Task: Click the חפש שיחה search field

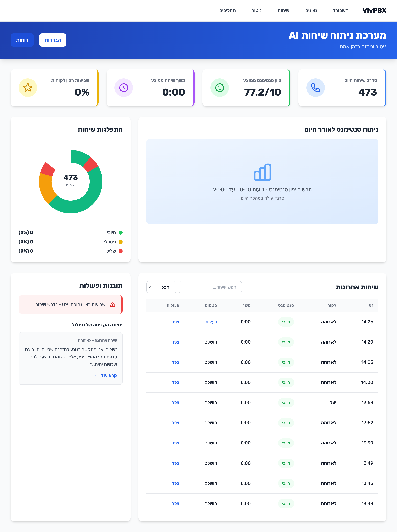Action: [210, 287]
